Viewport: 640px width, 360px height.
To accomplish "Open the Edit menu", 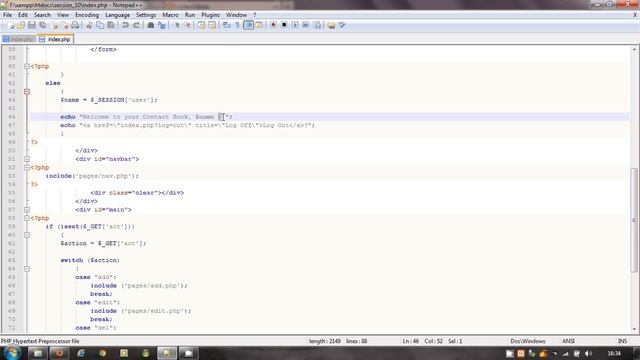I will click(23, 15).
